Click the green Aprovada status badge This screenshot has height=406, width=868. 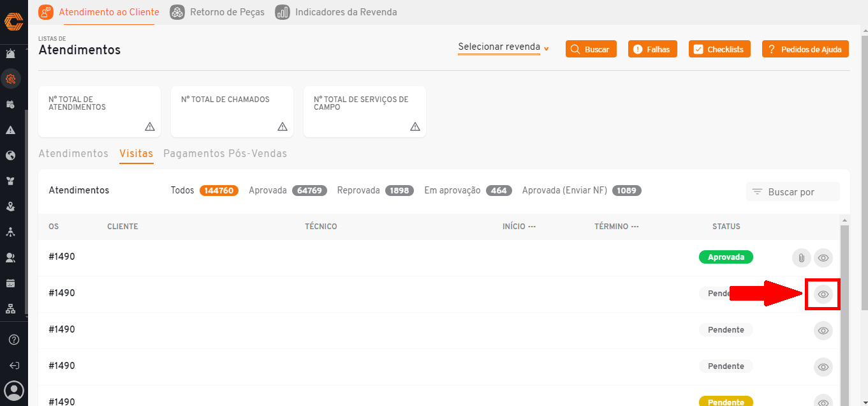pyautogui.click(x=726, y=257)
